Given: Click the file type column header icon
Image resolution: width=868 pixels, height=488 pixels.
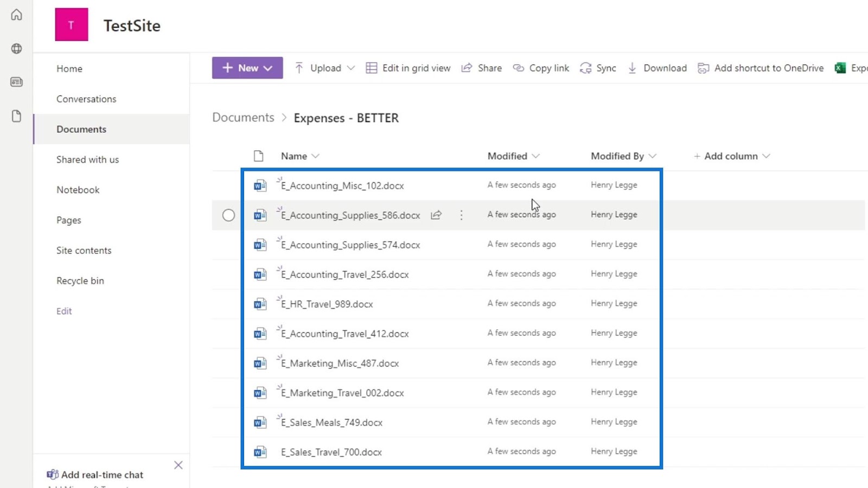Looking at the screenshot, I should point(259,156).
